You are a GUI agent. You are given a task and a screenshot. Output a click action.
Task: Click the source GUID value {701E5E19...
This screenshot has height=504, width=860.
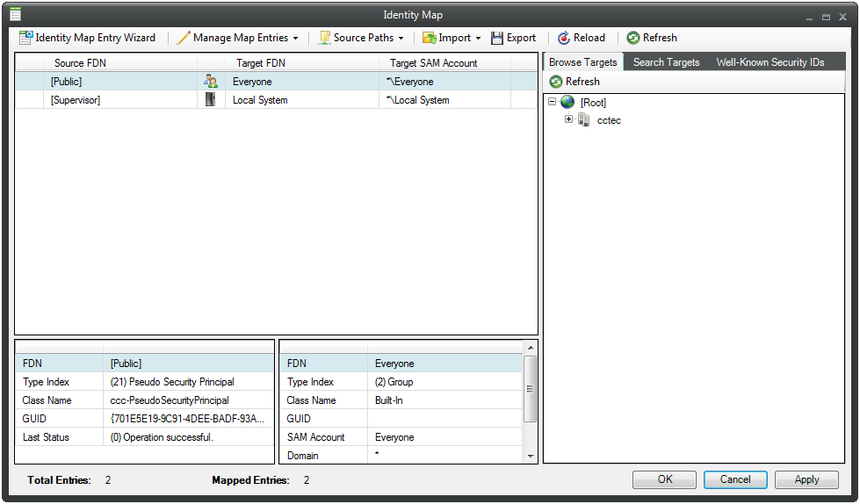click(188, 419)
